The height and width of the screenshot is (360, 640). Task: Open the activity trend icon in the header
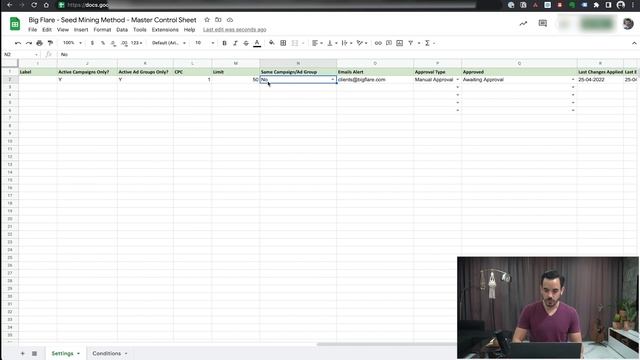[x=523, y=24]
